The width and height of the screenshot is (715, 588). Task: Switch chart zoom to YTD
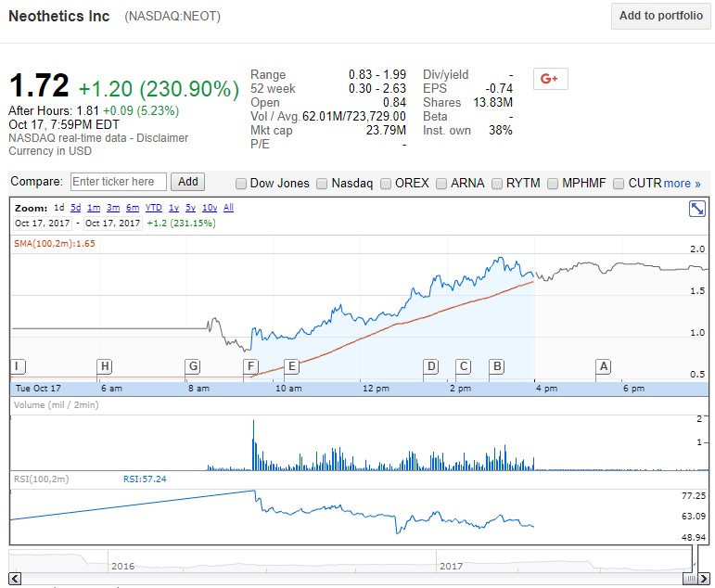tap(154, 208)
